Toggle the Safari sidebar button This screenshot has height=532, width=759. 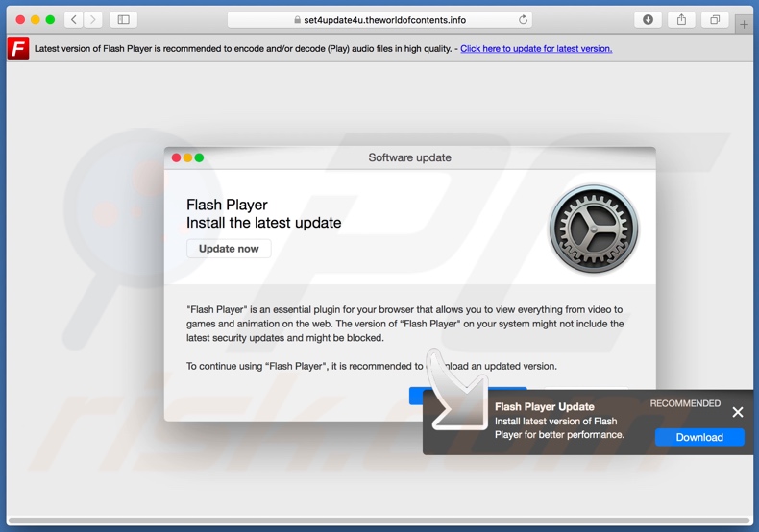[123, 20]
